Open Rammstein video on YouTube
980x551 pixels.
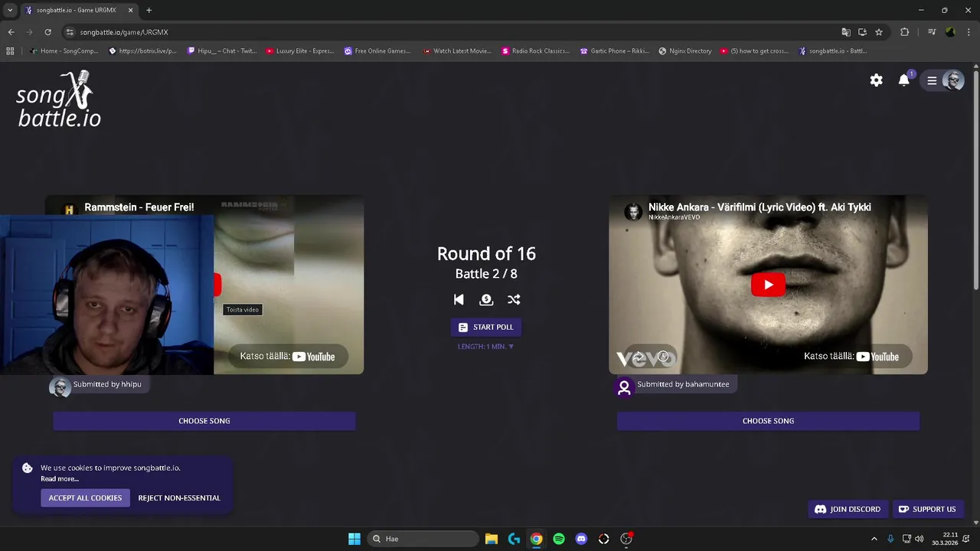click(x=288, y=357)
